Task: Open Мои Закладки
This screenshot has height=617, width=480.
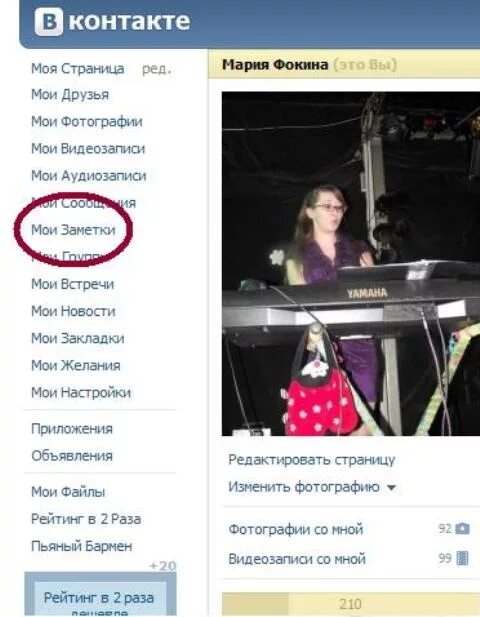Action: 78,338
